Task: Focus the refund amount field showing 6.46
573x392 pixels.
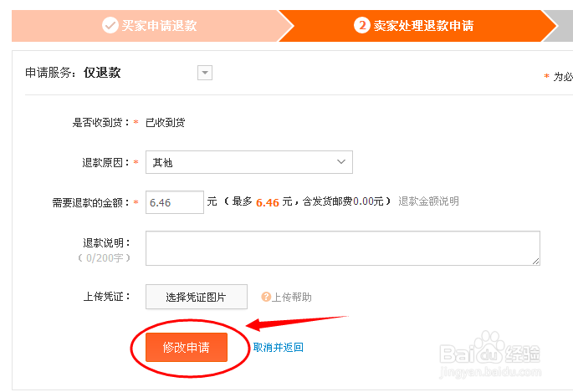Action: point(174,202)
